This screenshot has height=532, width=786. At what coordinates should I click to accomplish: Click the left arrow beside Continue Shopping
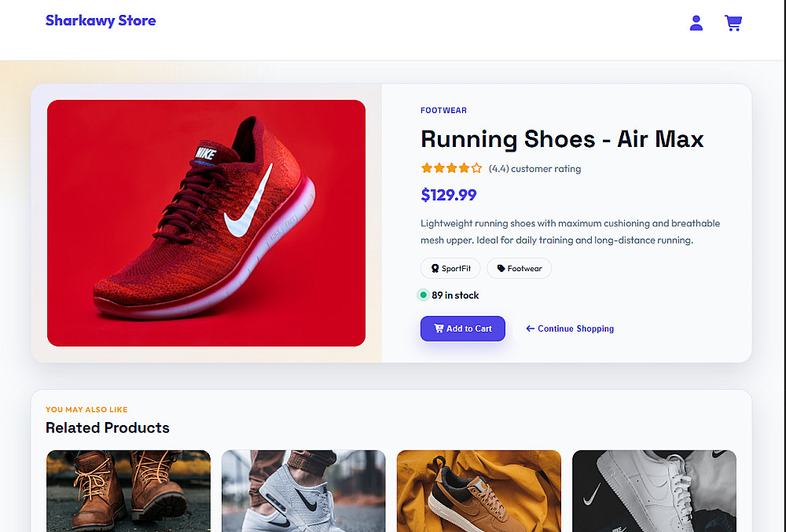[530, 328]
